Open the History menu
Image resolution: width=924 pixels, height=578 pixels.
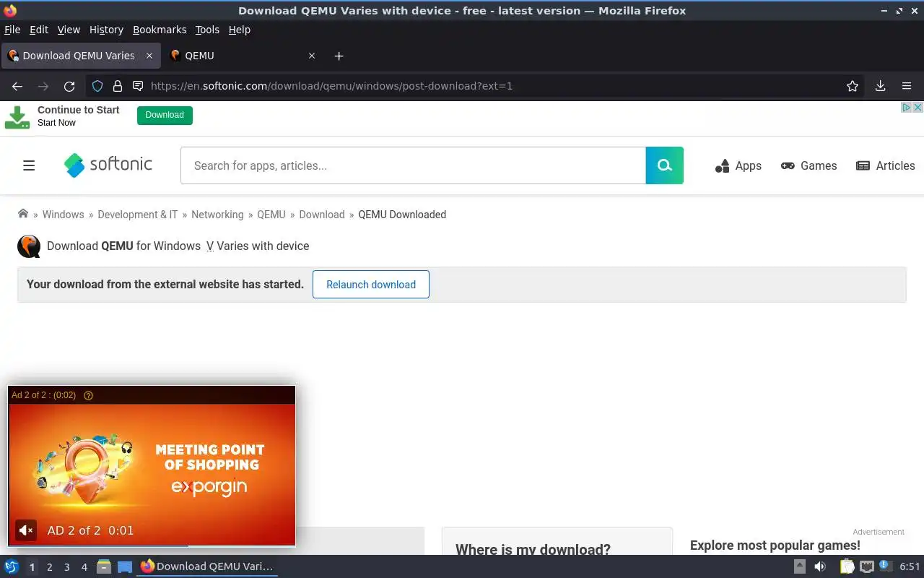106,30
